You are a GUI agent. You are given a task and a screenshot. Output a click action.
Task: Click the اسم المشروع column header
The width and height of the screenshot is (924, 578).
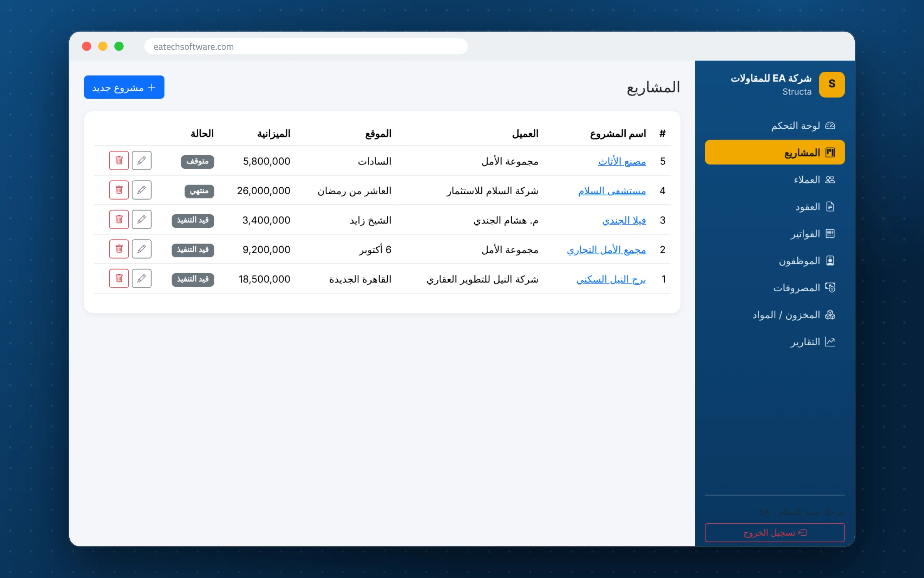[618, 134]
